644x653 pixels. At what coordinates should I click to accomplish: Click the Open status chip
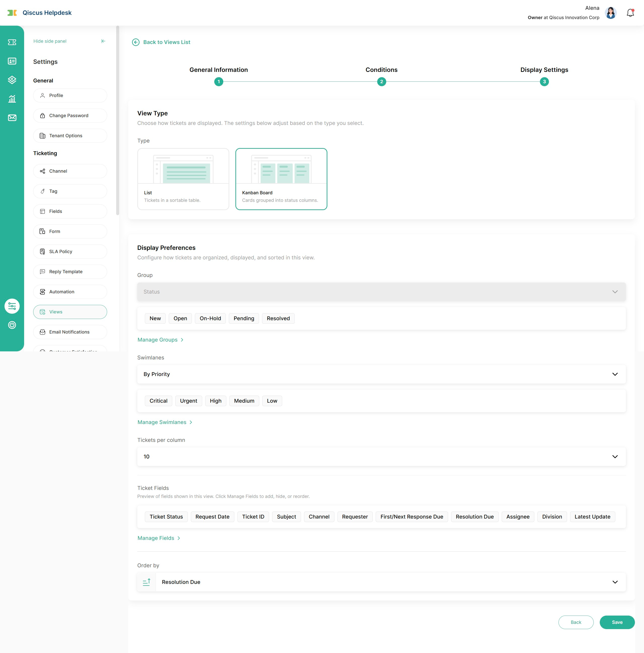coord(180,318)
